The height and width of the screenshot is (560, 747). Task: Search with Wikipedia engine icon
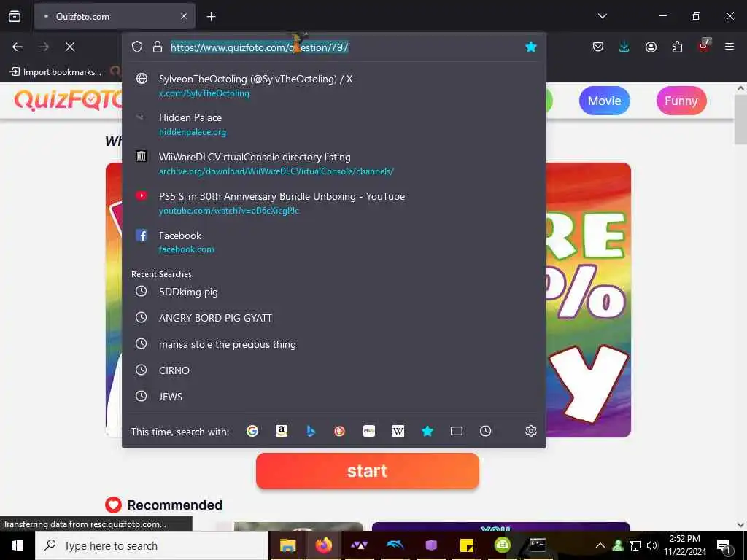click(x=398, y=431)
